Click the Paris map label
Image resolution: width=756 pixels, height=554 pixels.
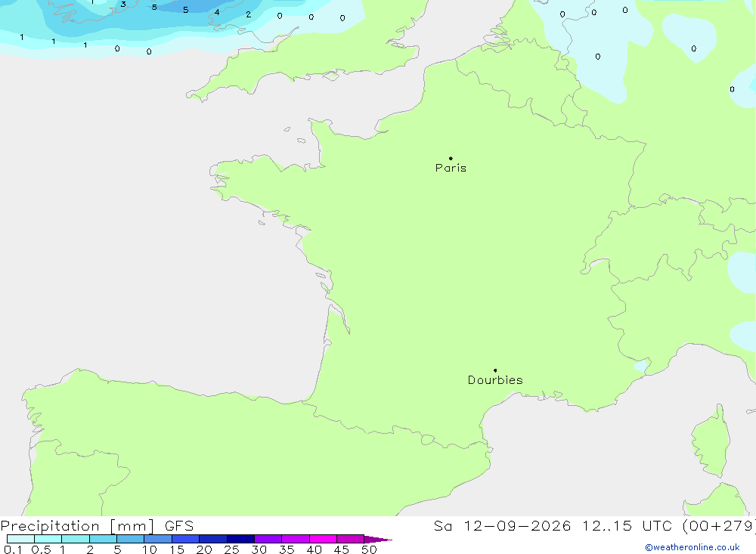pos(451,168)
